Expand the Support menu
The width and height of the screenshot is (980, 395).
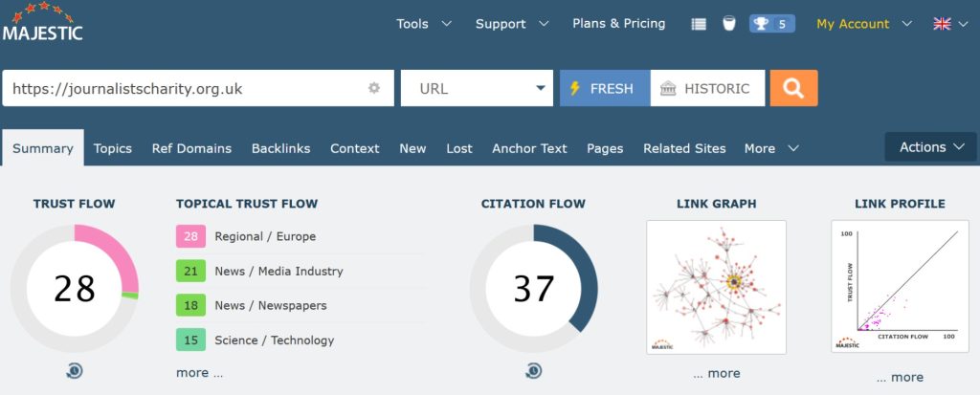512,24
